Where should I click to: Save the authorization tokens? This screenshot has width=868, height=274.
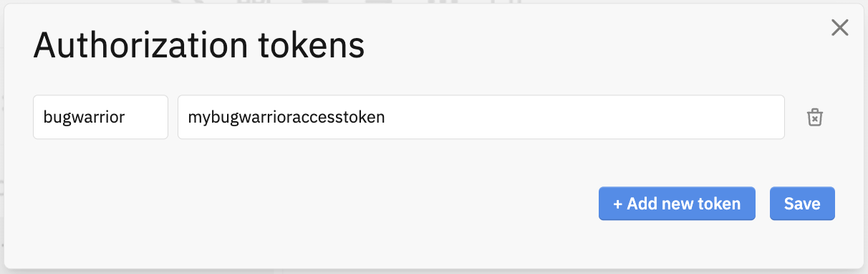(x=802, y=204)
